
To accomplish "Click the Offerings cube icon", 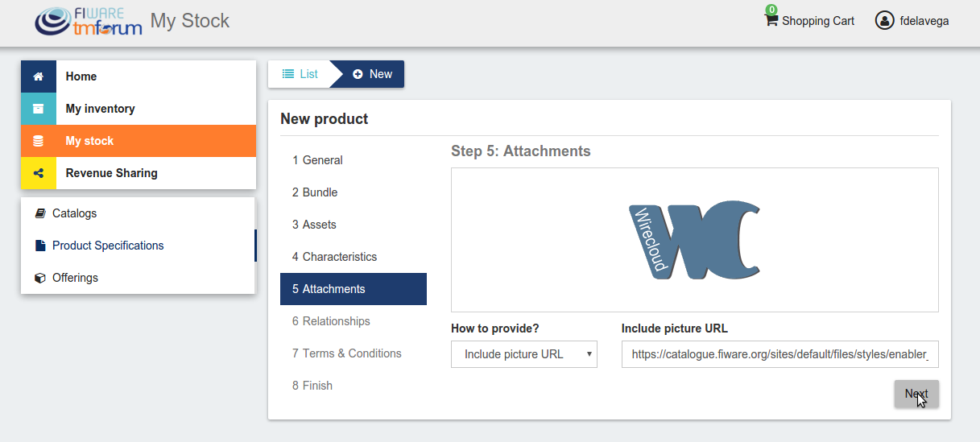I will [40, 278].
